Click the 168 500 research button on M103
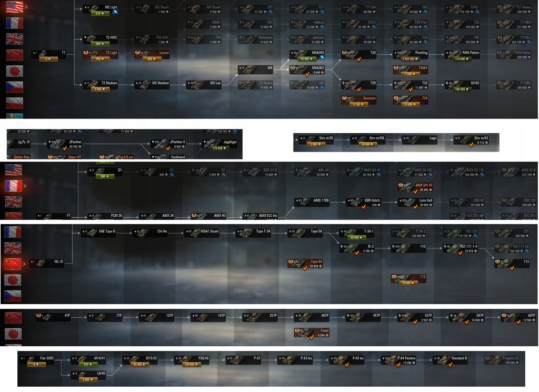539x392 pixels. tap(462, 89)
